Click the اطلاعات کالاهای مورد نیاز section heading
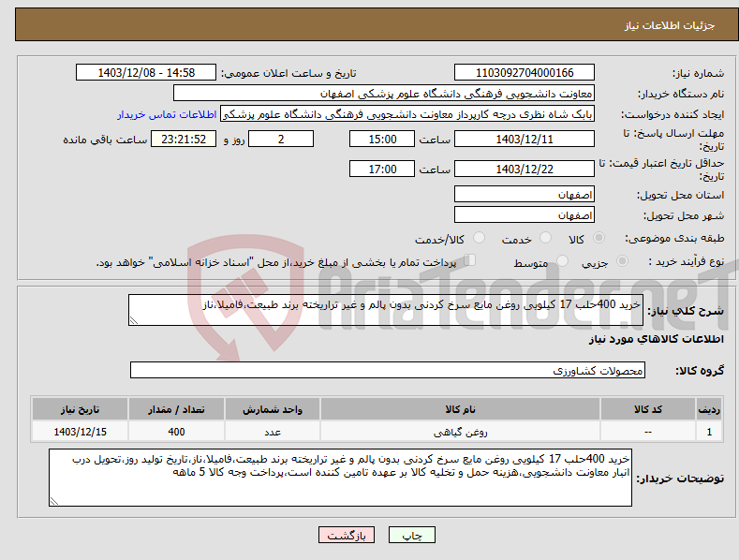This screenshot has width=739, height=560. [656, 339]
